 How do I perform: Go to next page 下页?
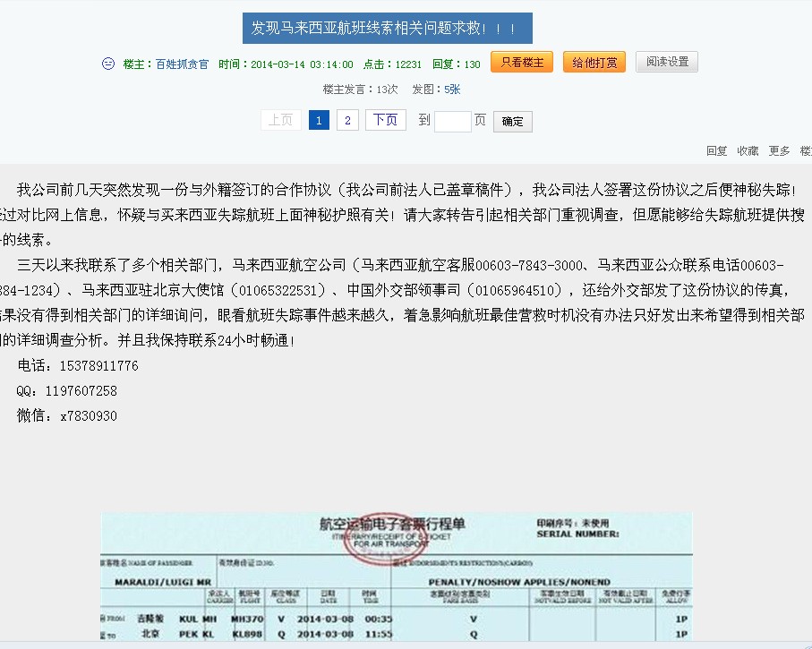(385, 120)
